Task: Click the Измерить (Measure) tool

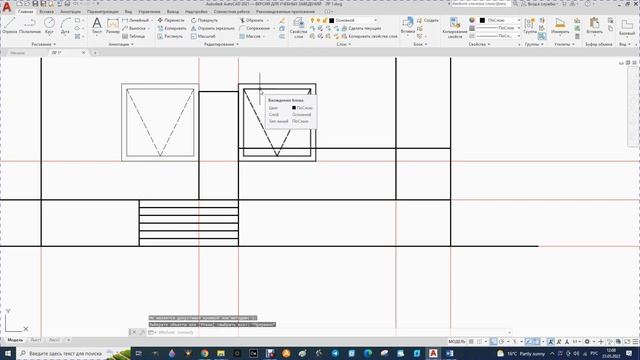Action: point(560,25)
